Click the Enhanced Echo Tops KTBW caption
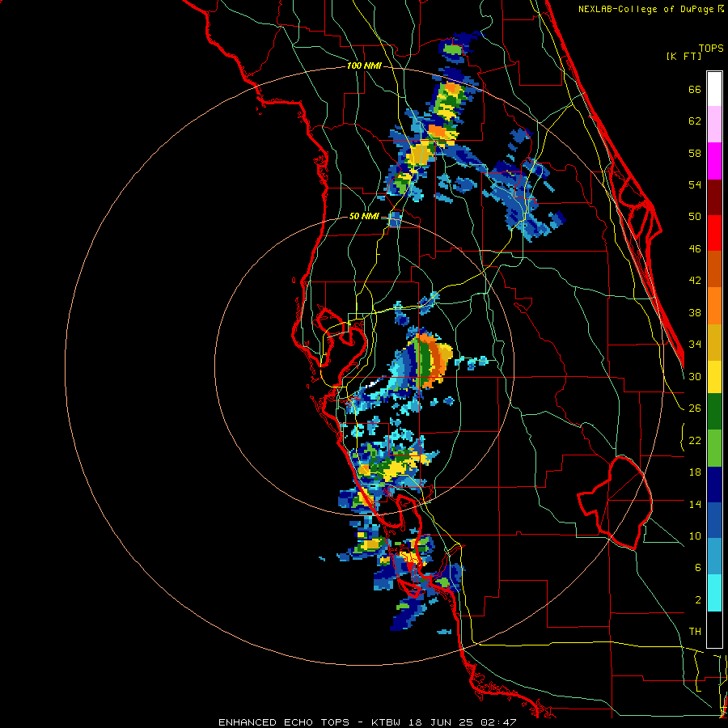This screenshot has width=728, height=728. [367, 722]
